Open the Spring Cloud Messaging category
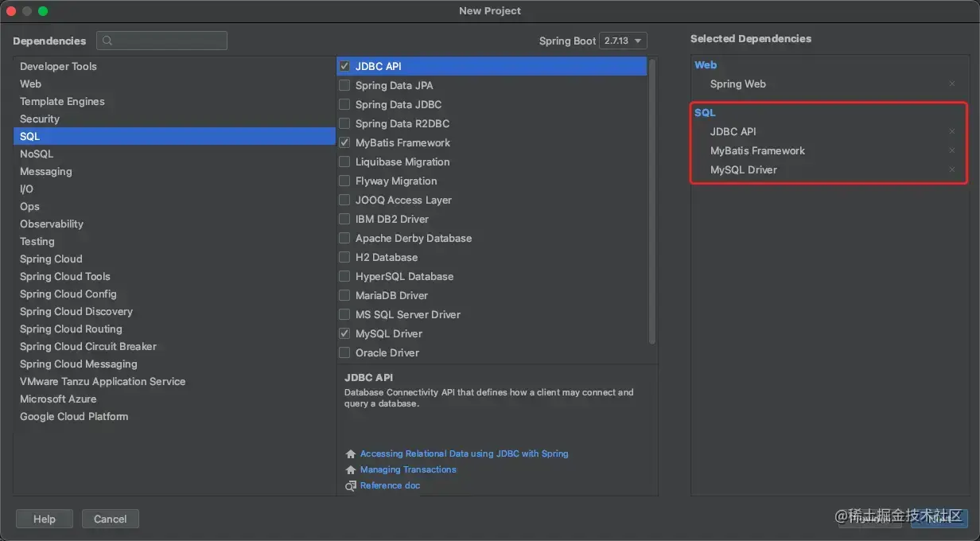Viewport: 980px width, 541px height. (x=174, y=364)
